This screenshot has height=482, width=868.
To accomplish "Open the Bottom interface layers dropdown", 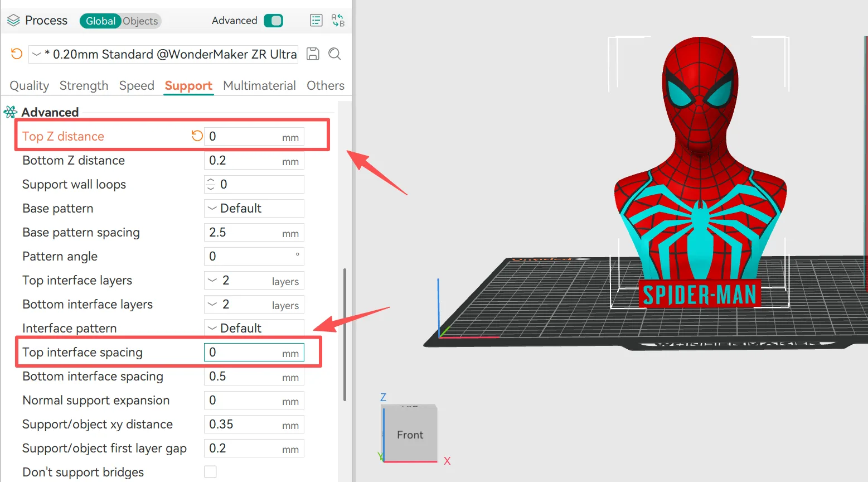I will tap(254, 304).
